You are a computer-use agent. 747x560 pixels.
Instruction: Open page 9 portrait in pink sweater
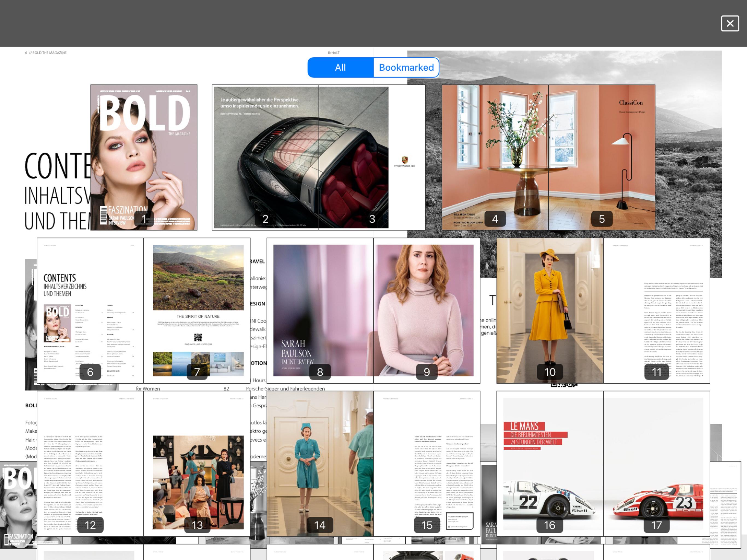(x=427, y=310)
